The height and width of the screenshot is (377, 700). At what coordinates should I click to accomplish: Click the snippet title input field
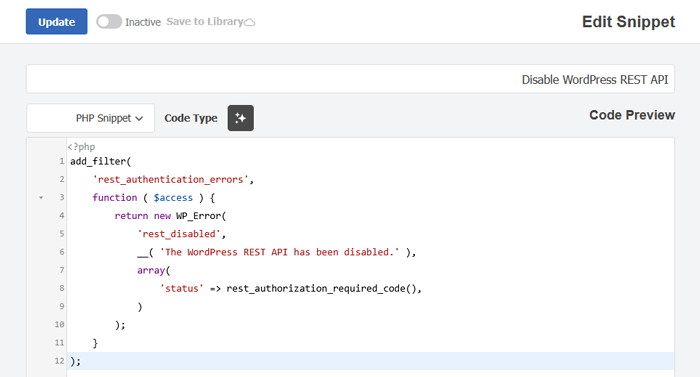pos(350,79)
